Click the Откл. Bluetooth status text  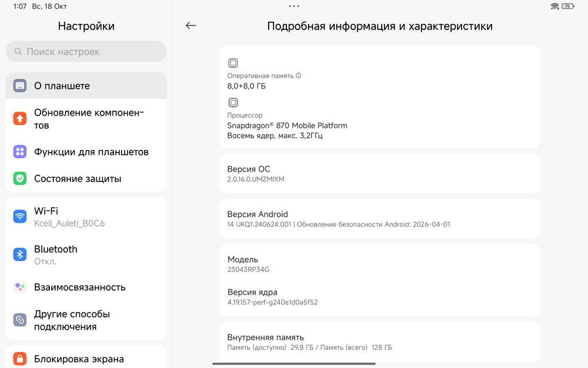coord(45,261)
